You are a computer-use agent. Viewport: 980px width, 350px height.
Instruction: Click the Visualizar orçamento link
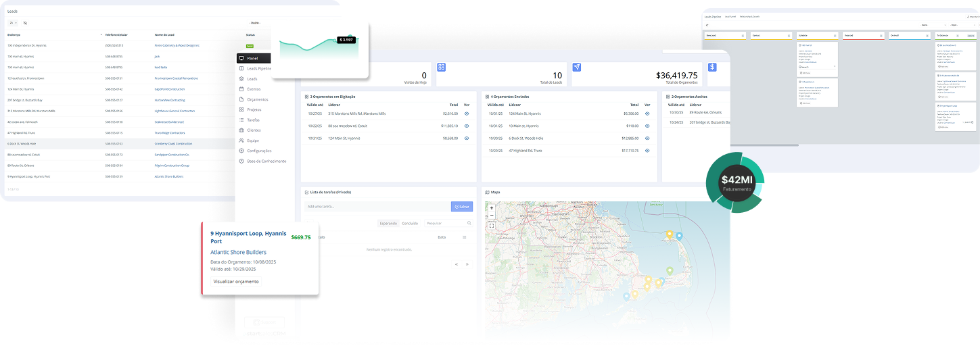[236, 281]
